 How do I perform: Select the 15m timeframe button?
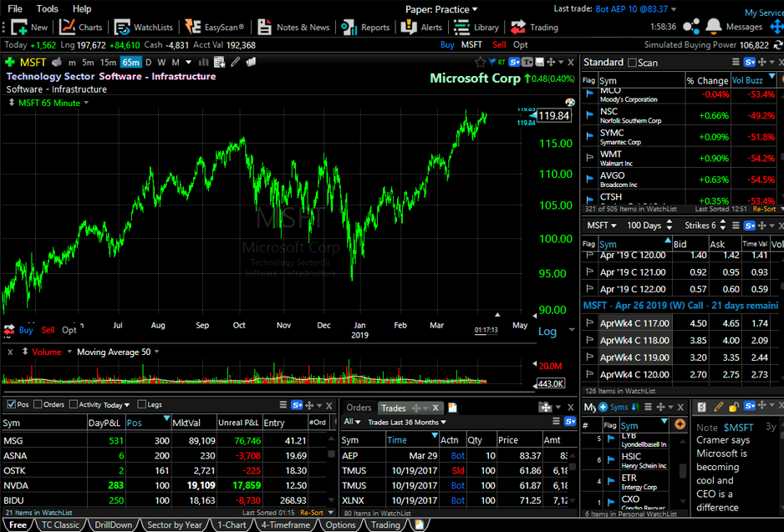pyautogui.click(x=108, y=63)
